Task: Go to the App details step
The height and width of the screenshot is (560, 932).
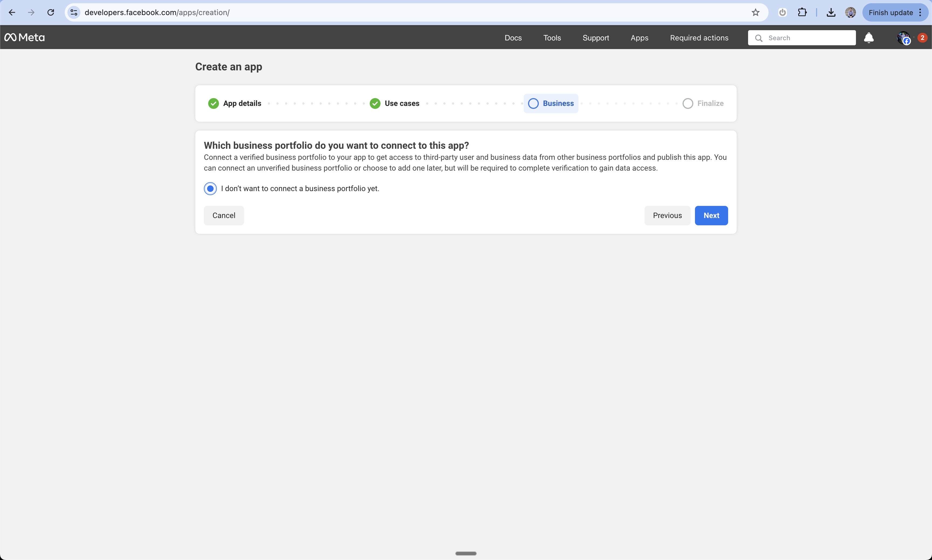Action: pyautogui.click(x=235, y=103)
